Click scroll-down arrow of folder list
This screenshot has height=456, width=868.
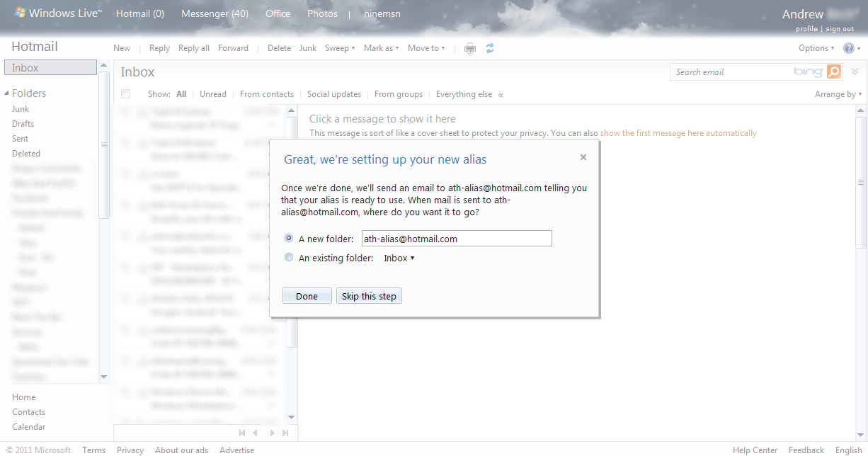pos(104,377)
